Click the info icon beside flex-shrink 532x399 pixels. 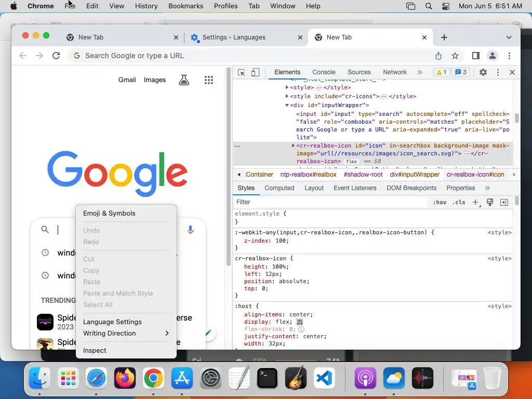point(301,329)
